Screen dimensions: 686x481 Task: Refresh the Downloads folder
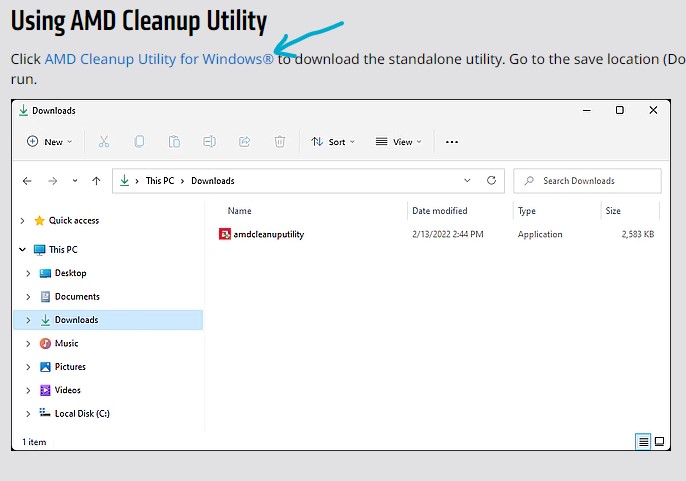491,180
